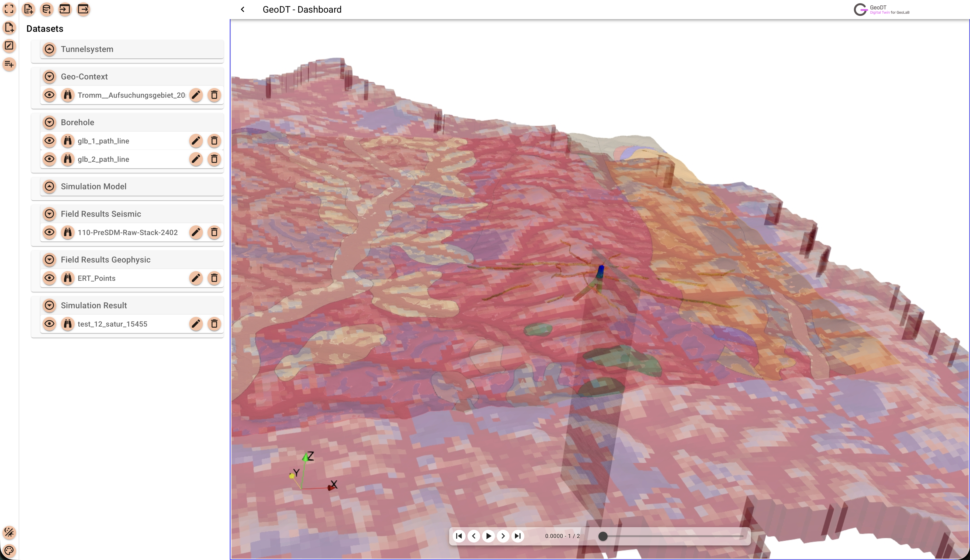Hide the test_12_satur_15455 simulation result

click(x=49, y=324)
